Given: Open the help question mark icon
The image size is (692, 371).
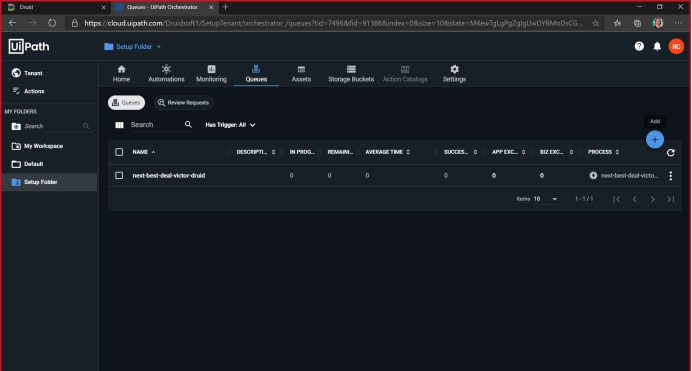Looking at the screenshot, I should tap(639, 46).
